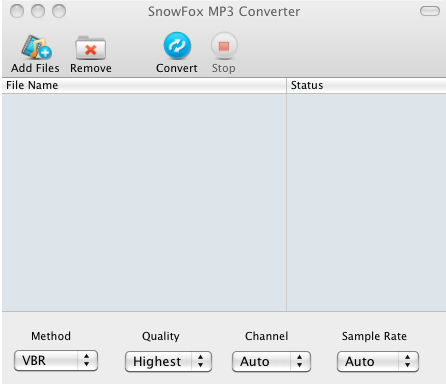
Task: Click the Remove folder icon
Action: 91,48
